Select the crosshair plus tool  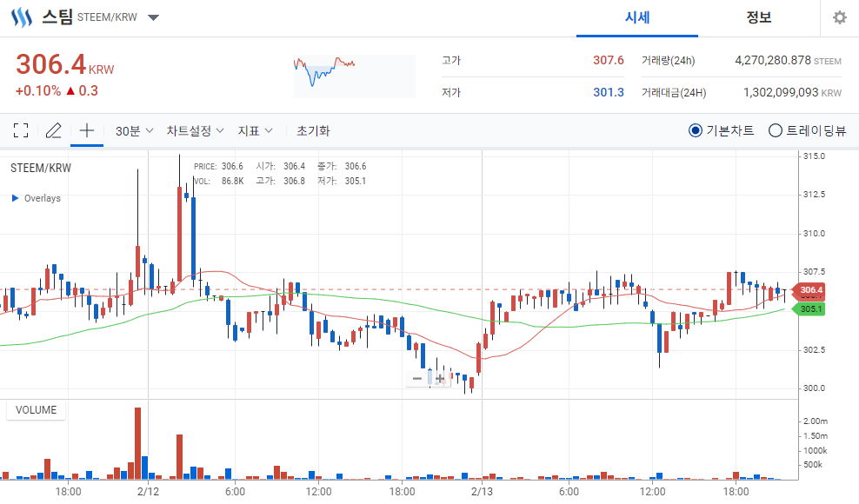coord(87,130)
